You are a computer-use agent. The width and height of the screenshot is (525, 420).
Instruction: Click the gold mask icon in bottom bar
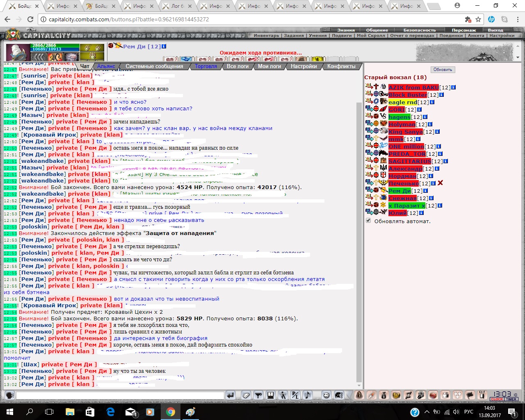pyautogui.click(x=396, y=395)
